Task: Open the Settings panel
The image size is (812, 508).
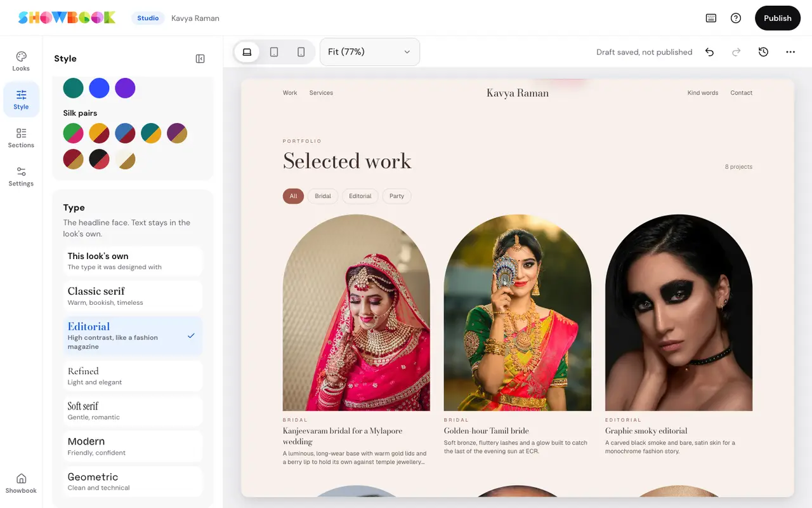Action: coord(21,177)
